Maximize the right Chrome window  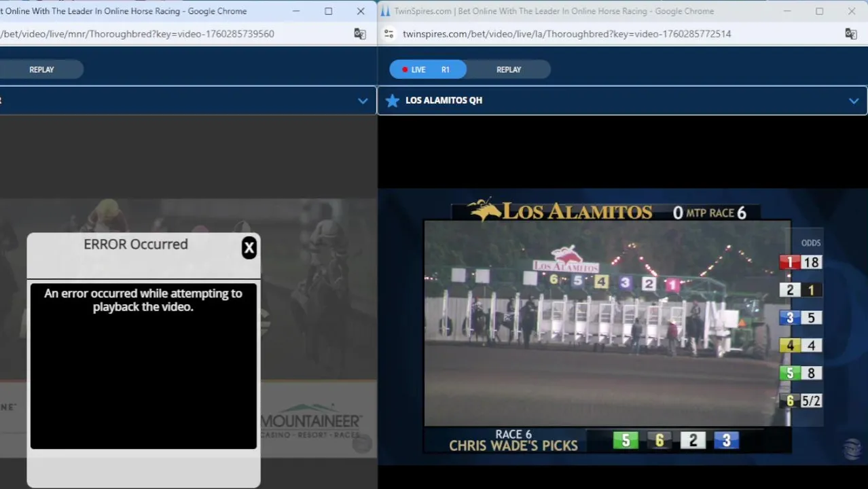819,11
